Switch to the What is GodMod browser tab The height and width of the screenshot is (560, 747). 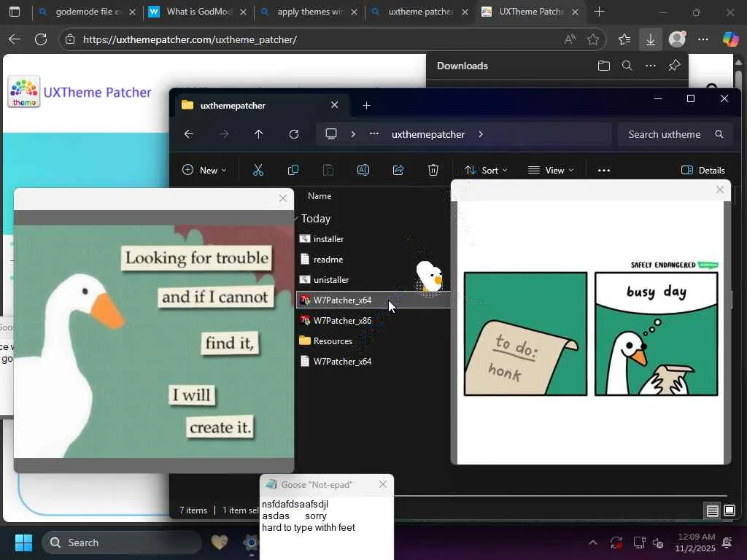[197, 12]
